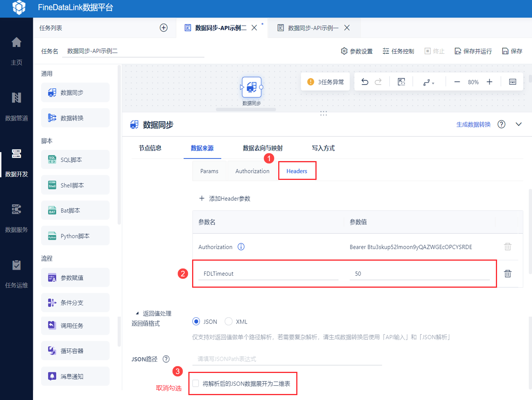Click 保存并运行 button
Screen dimensions: 532x400
pyautogui.click(x=473, y=51)
